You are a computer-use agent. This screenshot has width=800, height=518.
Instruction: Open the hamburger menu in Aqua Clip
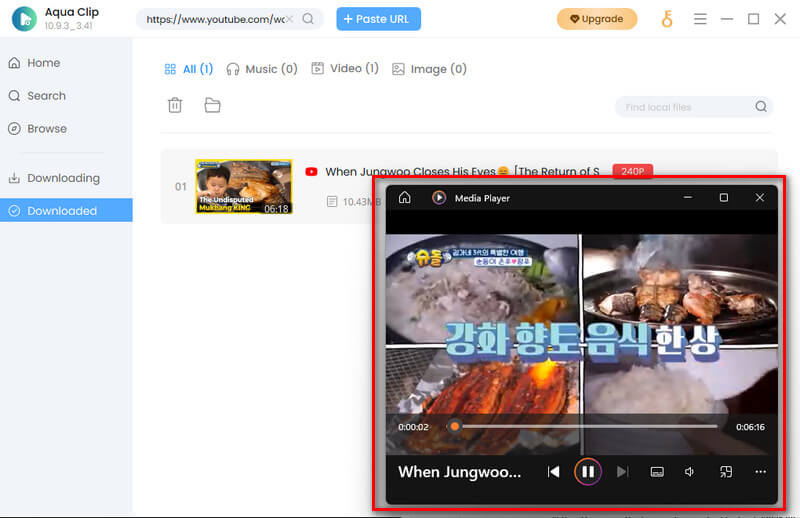tap(700, 19)
